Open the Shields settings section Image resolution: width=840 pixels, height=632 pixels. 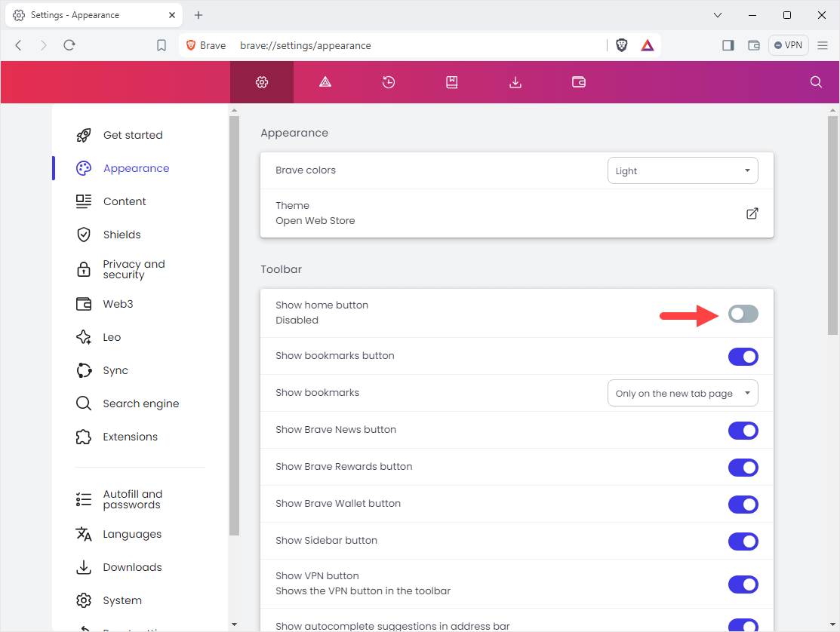(x=122, y=235)
